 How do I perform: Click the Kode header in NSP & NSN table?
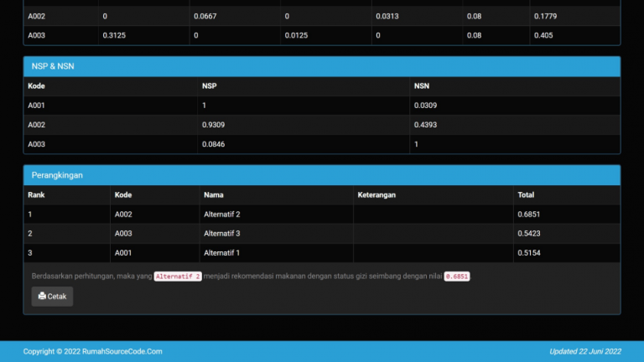(x=36, y=86)
